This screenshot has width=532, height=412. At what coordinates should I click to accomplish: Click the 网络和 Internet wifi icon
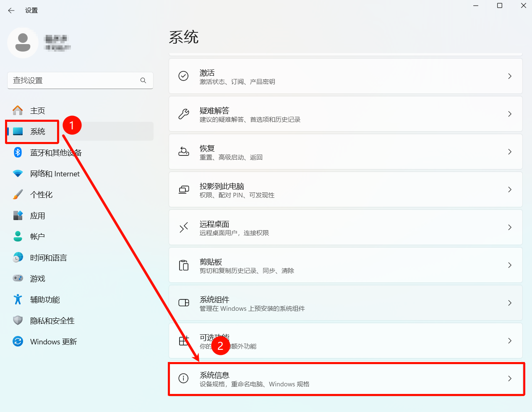18,173
